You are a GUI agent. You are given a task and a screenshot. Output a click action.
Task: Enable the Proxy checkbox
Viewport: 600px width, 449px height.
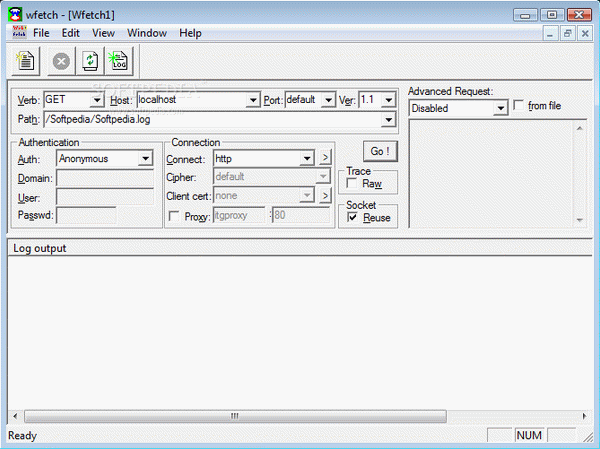(174, 216)
